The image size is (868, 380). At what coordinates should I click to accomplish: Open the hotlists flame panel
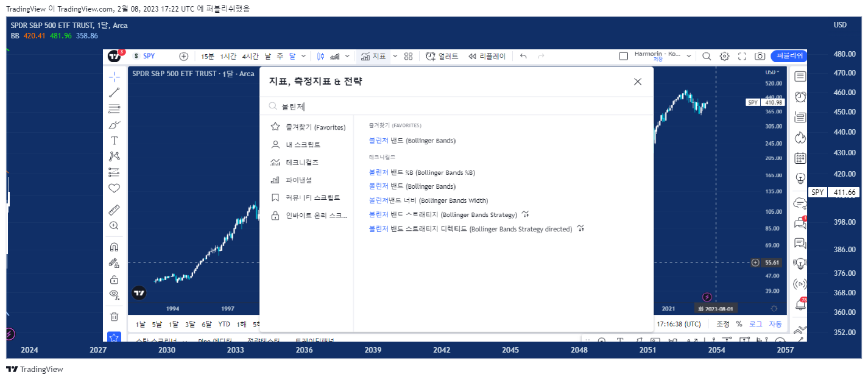[x=800, y=138]
